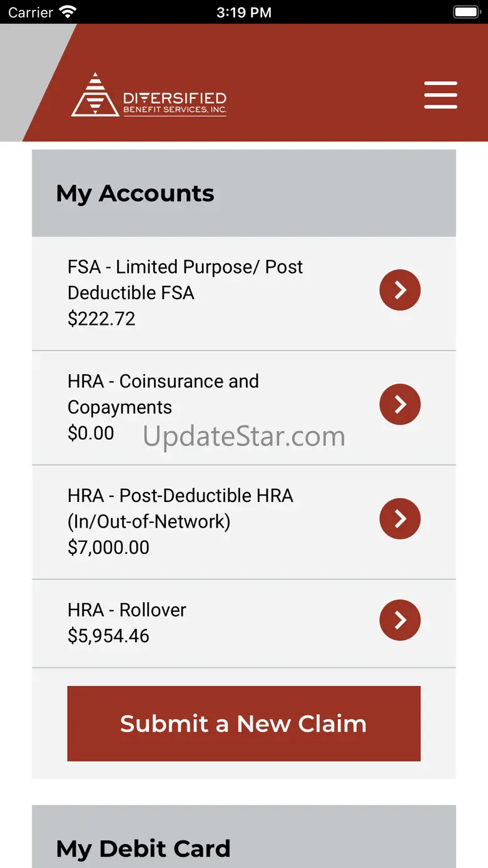Tap the Diversified Benefit Services pyramid logo
The image size is (488, 868).
[94, 95]
